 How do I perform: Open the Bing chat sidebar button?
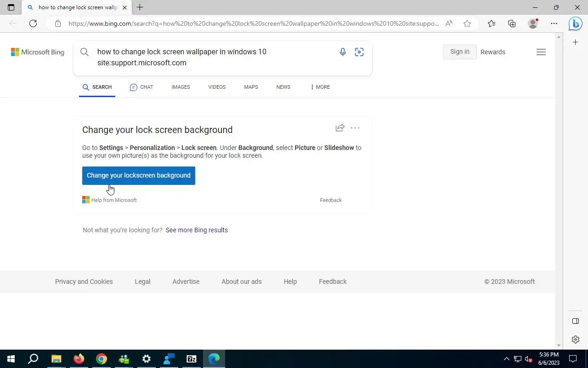(575, 23)
